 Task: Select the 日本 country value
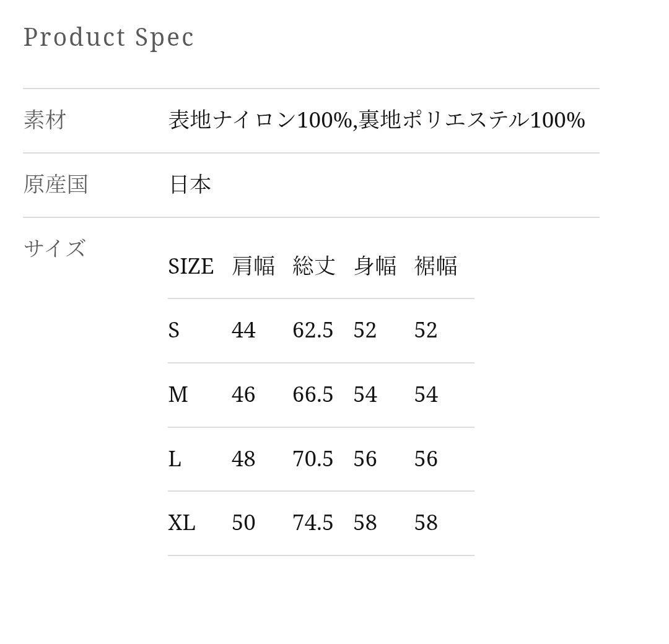point(190,185)
